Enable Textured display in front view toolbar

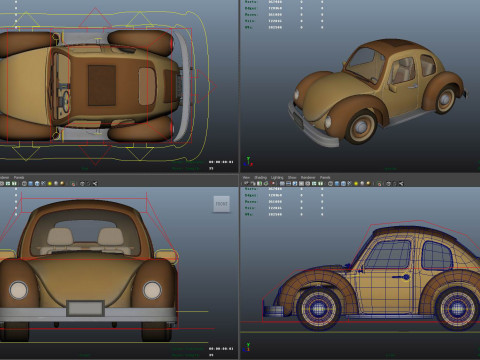pos(43,183)
